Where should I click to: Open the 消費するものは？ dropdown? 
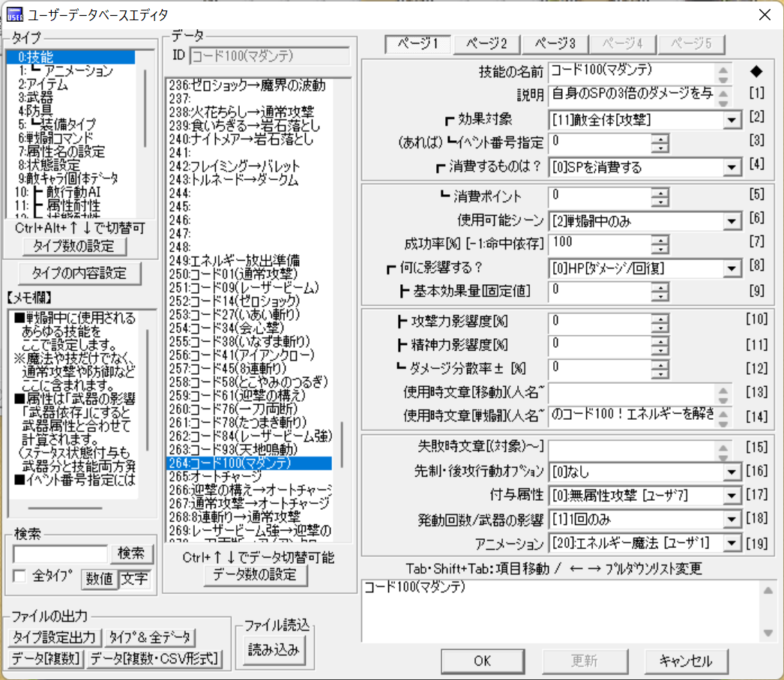[732, 167]
